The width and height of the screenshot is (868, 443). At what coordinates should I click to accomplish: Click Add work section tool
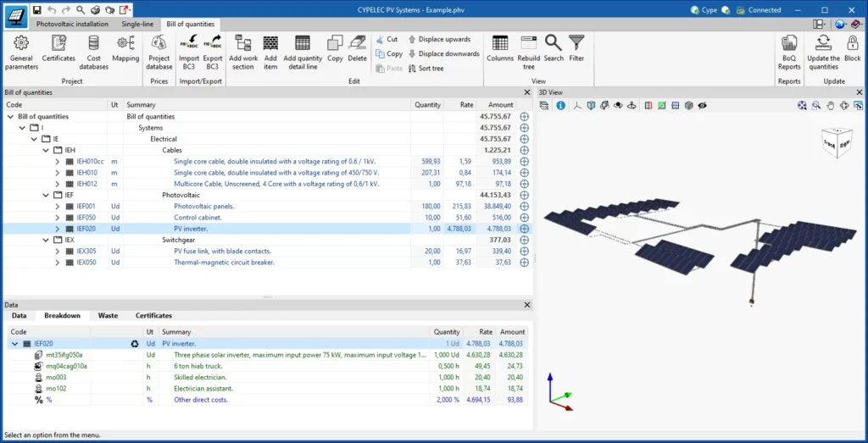pos(243,51)
